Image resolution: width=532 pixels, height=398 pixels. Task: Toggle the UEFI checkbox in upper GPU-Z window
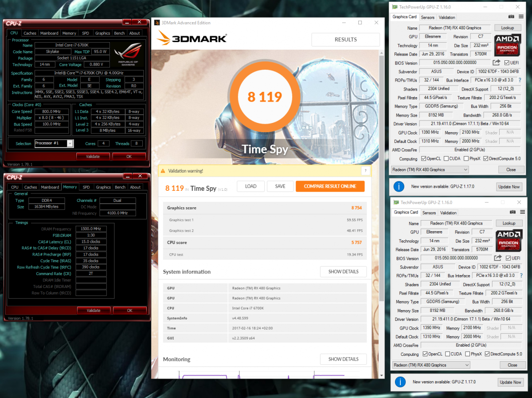[x=507, y=63]
